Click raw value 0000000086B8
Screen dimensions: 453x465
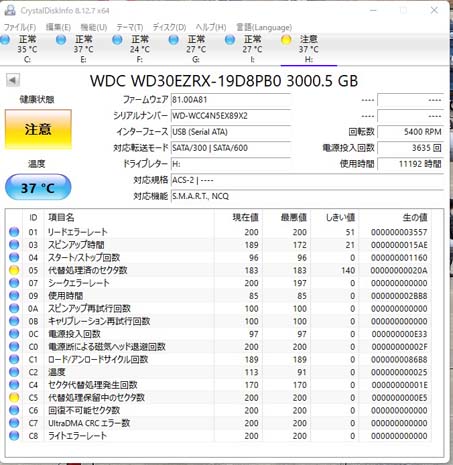(x=399, y=359)
